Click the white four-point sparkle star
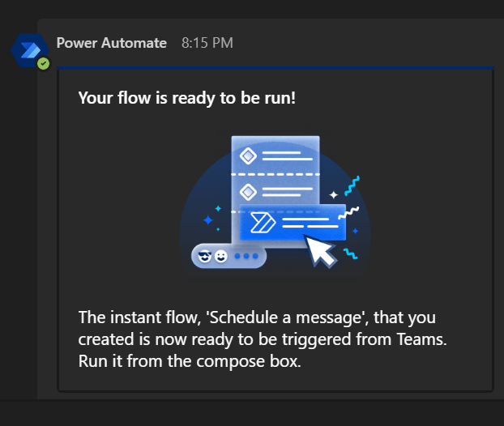This screenshot has width=504, height=426. [x=333, y=195]
